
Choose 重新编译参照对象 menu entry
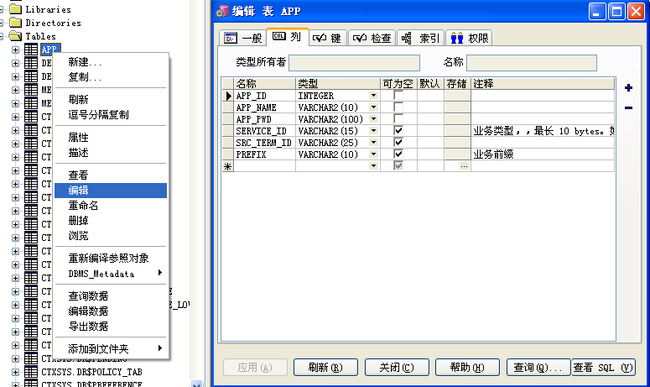tap(111, 258)
